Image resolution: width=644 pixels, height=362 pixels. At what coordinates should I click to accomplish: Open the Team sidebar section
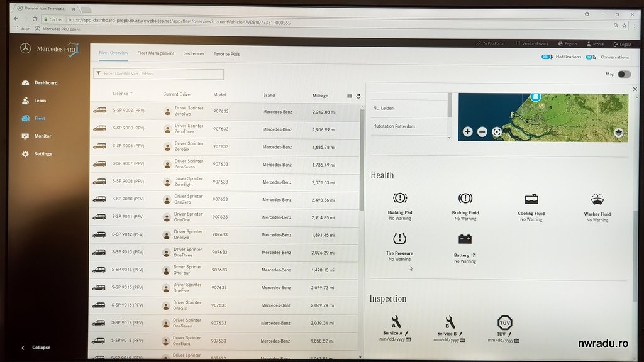click(x=34, y=101)
